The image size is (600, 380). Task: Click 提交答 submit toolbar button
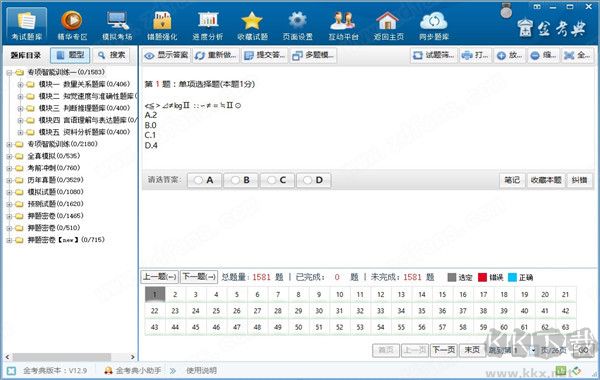pos(265,55)
